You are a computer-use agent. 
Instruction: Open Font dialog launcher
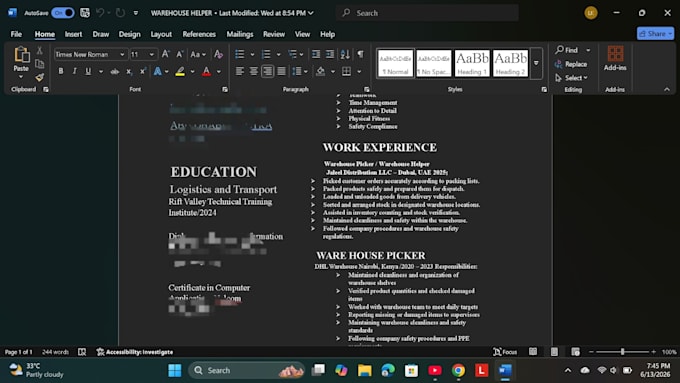225,89
